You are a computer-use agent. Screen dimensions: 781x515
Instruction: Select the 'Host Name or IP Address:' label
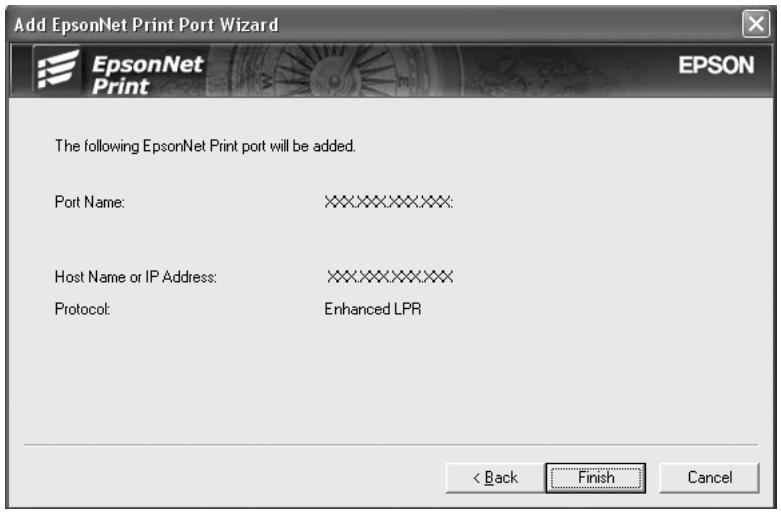135,277
